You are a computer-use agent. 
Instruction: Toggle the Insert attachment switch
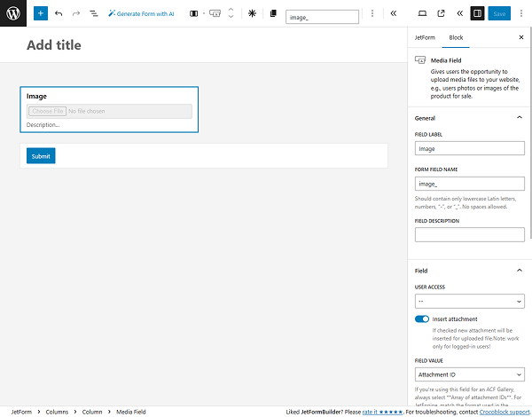coord(422,319)
